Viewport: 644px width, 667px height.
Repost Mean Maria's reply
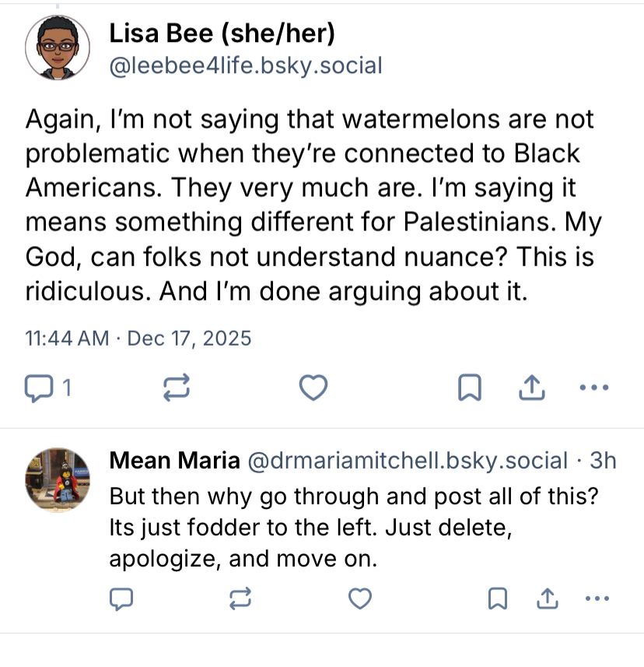(240, 599)
